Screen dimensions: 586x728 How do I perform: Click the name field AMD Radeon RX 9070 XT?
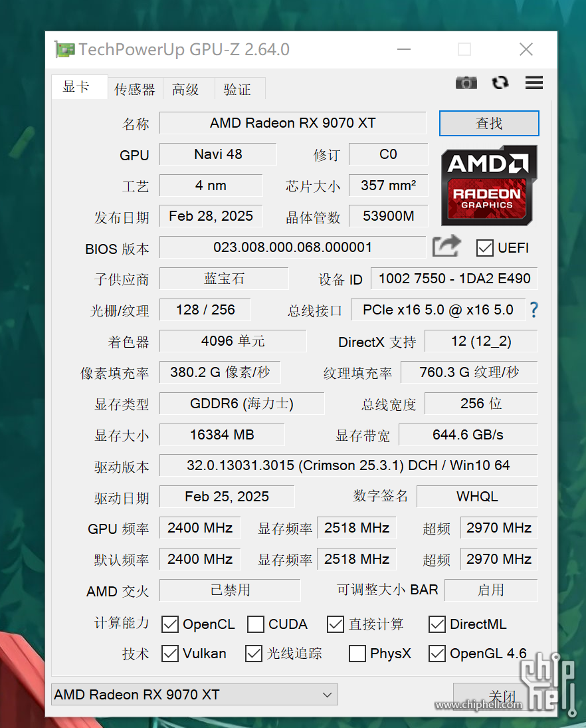point(293,123)
